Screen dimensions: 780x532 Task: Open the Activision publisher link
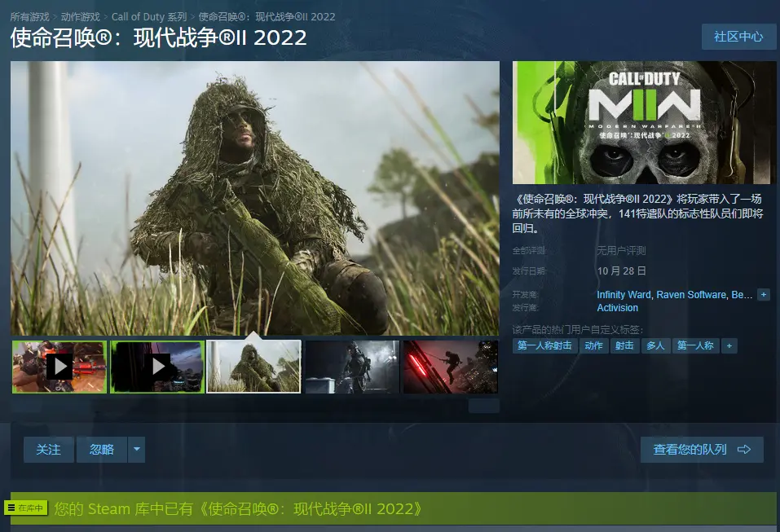coord(617,308)
